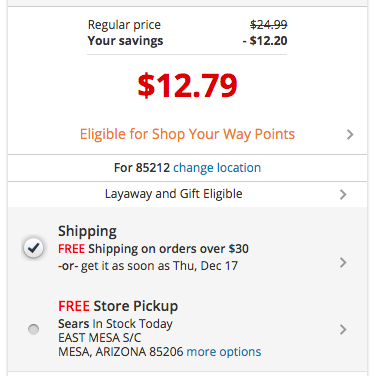The width and height of the screenshot is (379, 376).
Task: Click the Shipping heading
Action: click(87, 231)
